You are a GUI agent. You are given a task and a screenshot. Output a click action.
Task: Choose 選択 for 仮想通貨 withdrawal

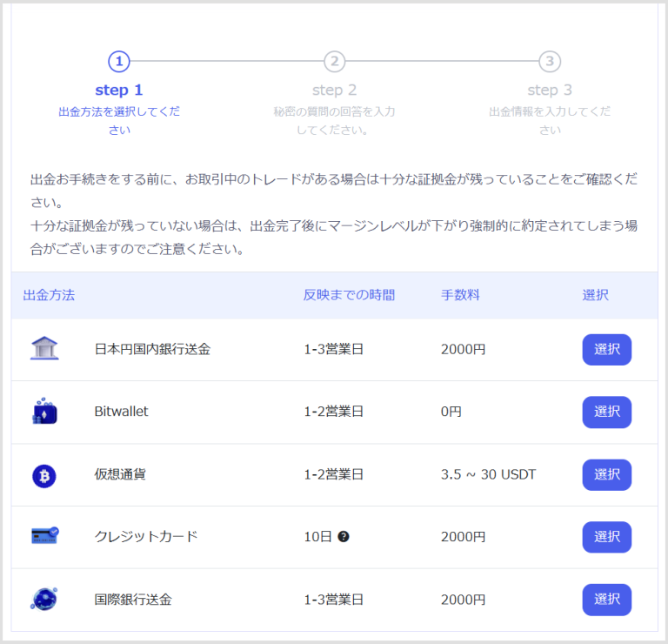coord(606,474)
